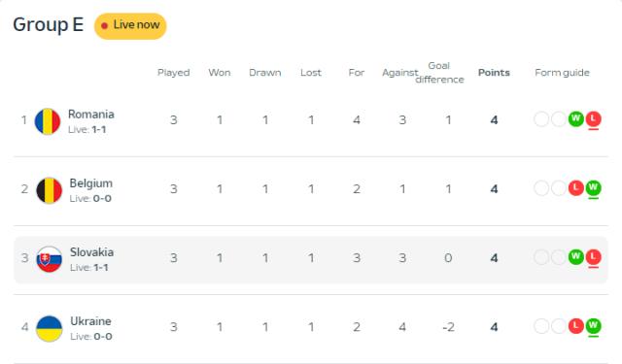Select Belgium's green W form badge
The width and height of the screenshot is (622, 364).
(x=594, y=187)
